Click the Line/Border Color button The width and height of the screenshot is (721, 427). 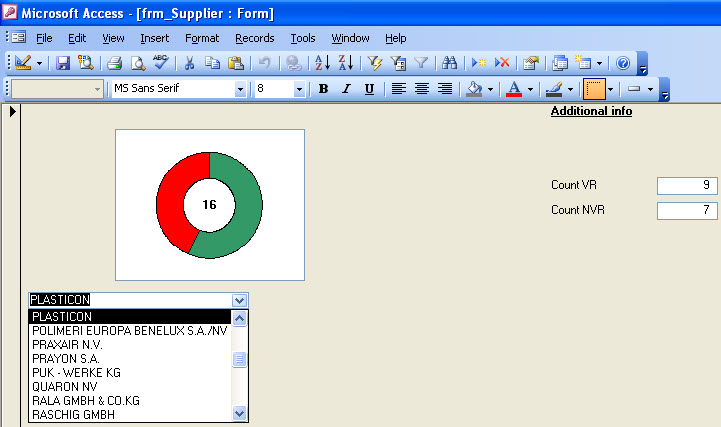[554, 89]
